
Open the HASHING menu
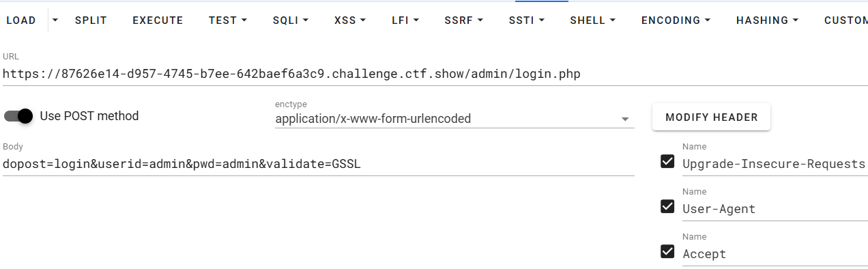pyautogui.click(x=768, y=20)
